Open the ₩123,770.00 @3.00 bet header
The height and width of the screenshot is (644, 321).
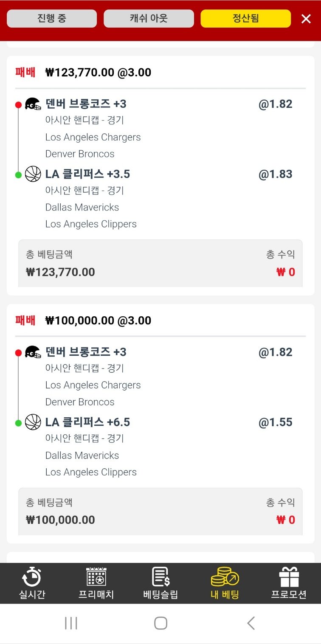(98, 73)
